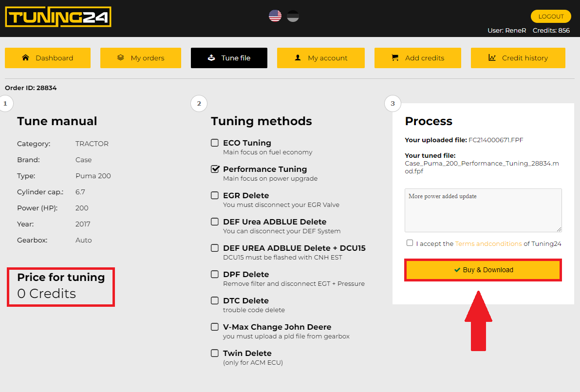This screenshot has width=580, height=392.
Task: Enable the Twin Delete checkbox
Action: click(215, 353)
